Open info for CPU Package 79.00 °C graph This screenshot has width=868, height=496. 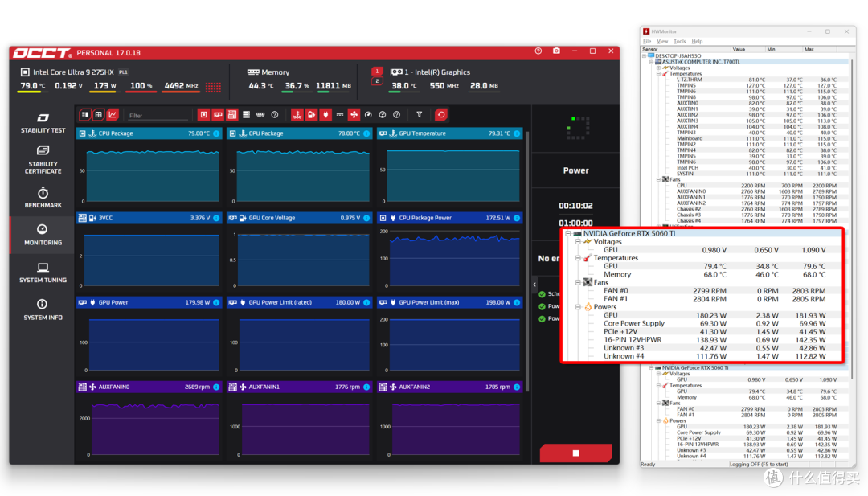coord(216,133)
